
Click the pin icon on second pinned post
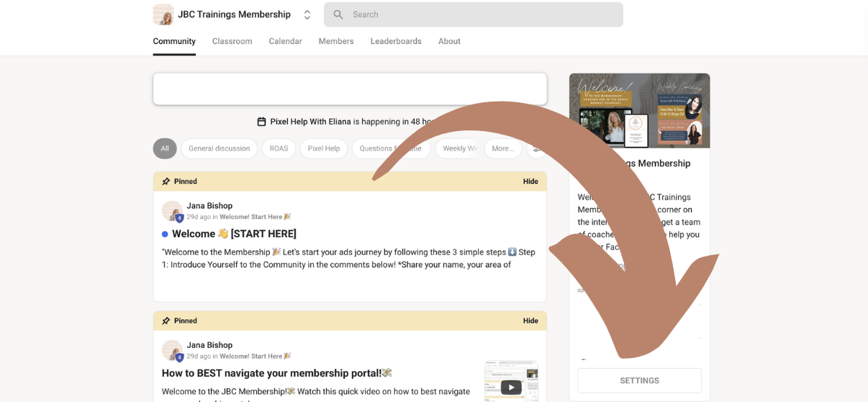point(166,321)
